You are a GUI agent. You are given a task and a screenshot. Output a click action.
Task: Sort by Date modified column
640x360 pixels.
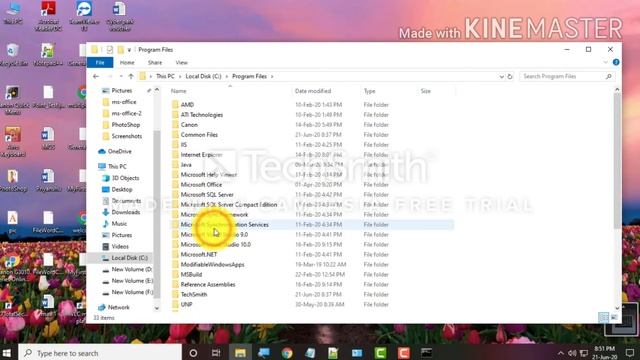(x=313, y=91)
